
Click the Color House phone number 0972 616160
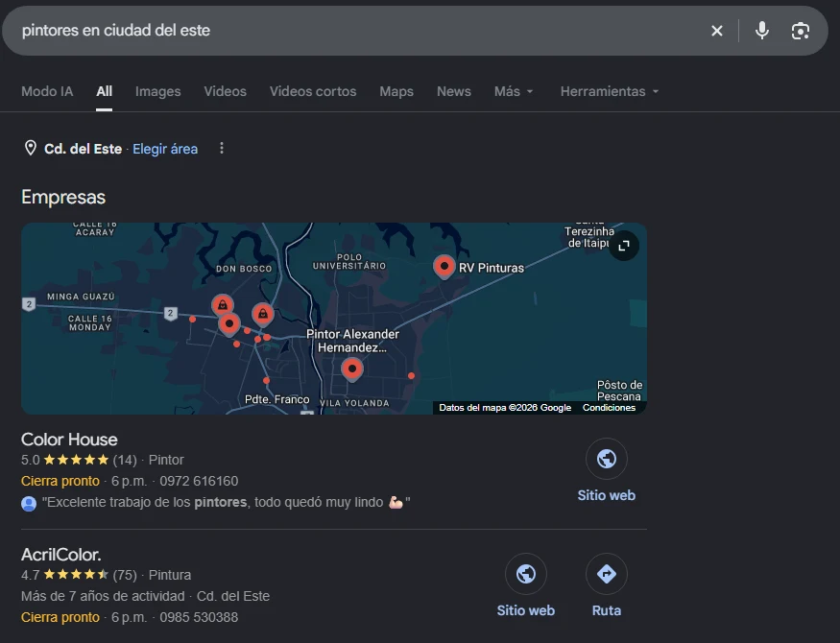pos(199,481)
